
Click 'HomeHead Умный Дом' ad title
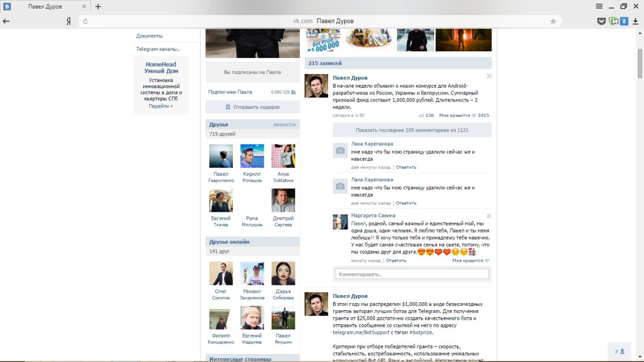point(161,67)
